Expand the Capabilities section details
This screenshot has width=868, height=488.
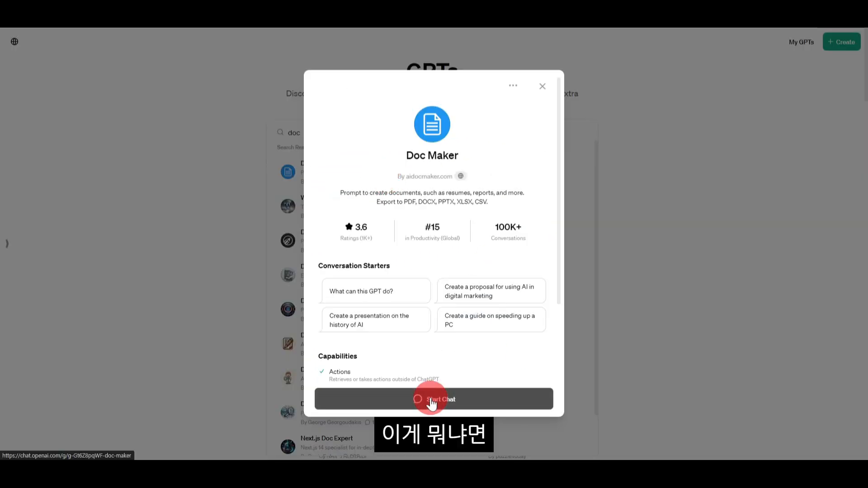click(x=337, y=356)
